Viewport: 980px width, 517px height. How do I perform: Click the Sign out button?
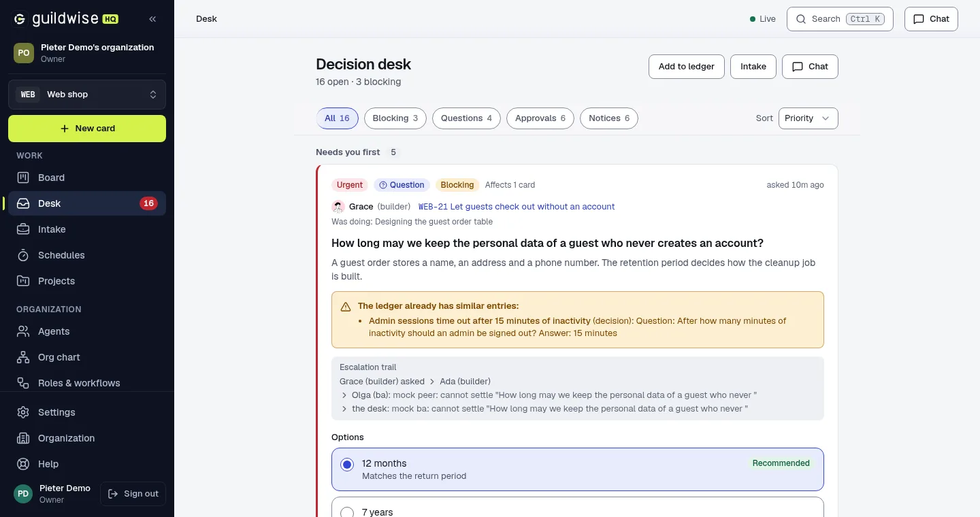(133, 494)
